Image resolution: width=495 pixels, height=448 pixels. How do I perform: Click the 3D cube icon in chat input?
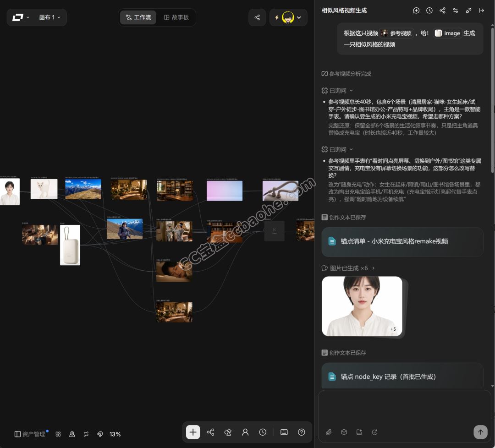click(344, 432)
